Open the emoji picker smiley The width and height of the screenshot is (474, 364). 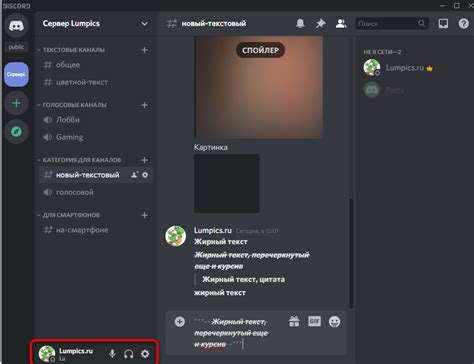tap(334, 322)
